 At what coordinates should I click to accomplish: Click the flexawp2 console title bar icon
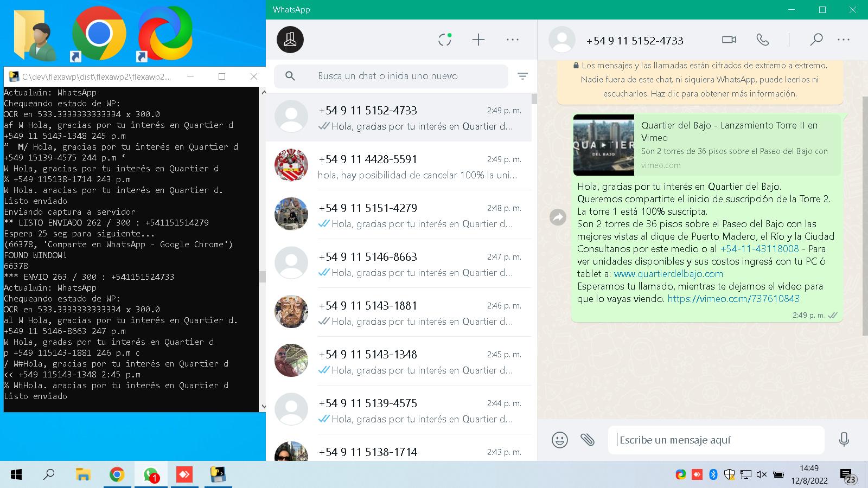click(14, 76)
